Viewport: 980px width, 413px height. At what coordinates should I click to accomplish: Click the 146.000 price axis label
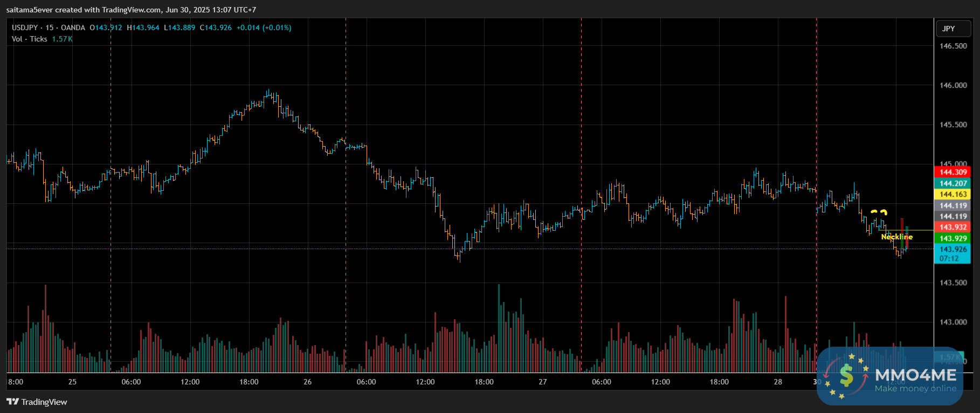point(954,85)
